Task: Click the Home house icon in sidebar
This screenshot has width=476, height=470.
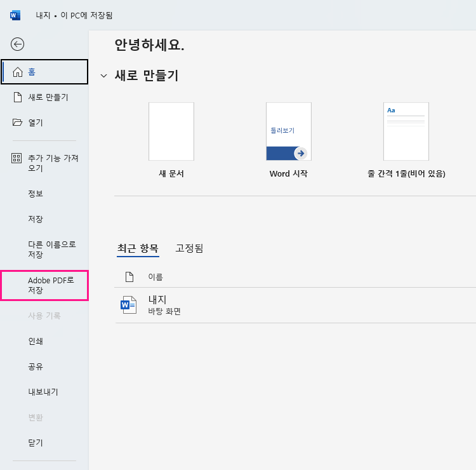Action: [18, 72]
